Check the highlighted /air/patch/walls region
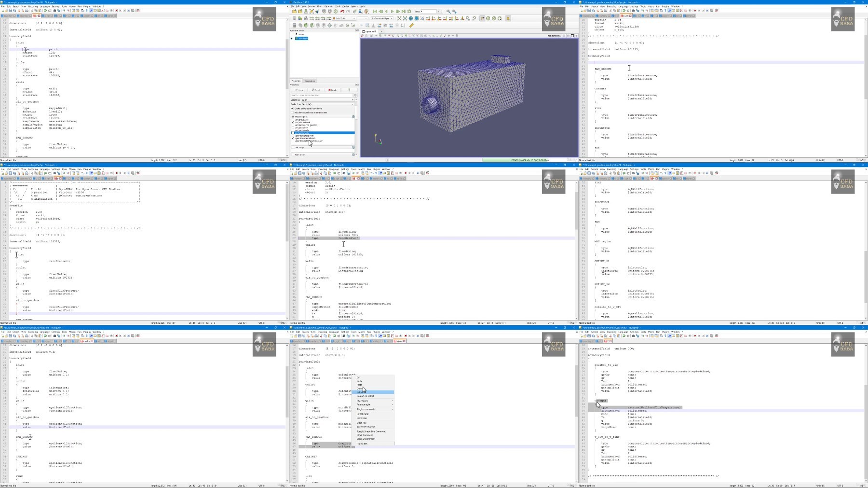Image resolution: width=868 pixels, height=488 pixels. click(x=293, y=133)
